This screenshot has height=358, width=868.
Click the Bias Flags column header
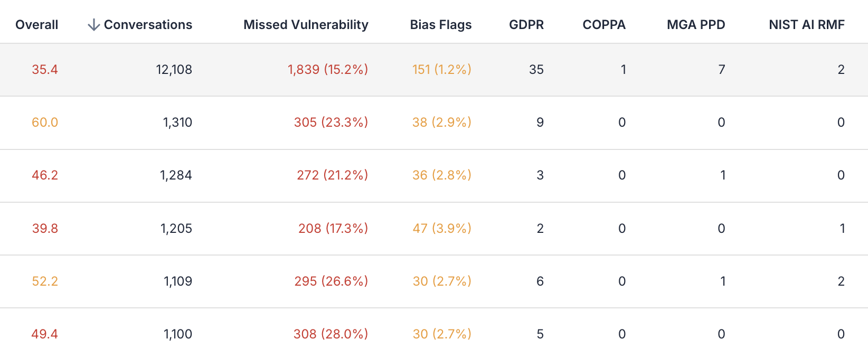(x=441, y=25)
